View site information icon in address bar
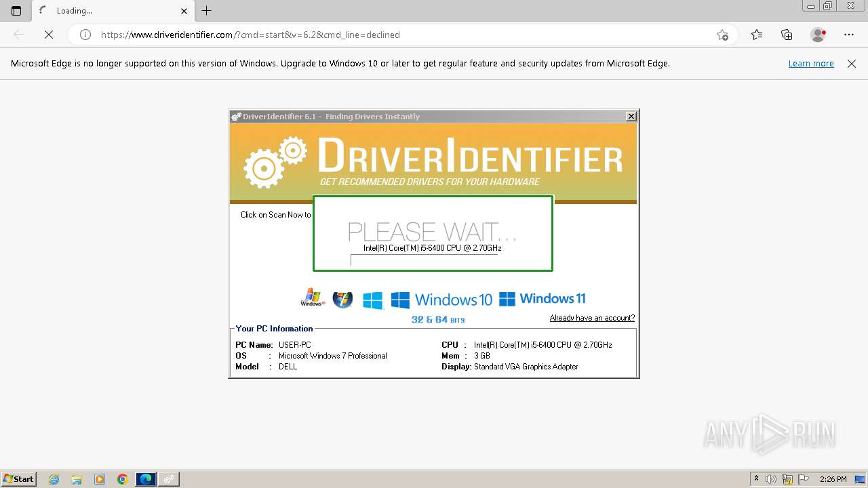Screen dimensions: 868x488 85,35
